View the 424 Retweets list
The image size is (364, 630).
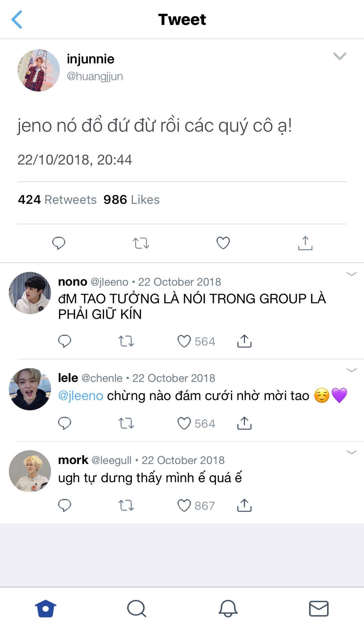(57, 199)
